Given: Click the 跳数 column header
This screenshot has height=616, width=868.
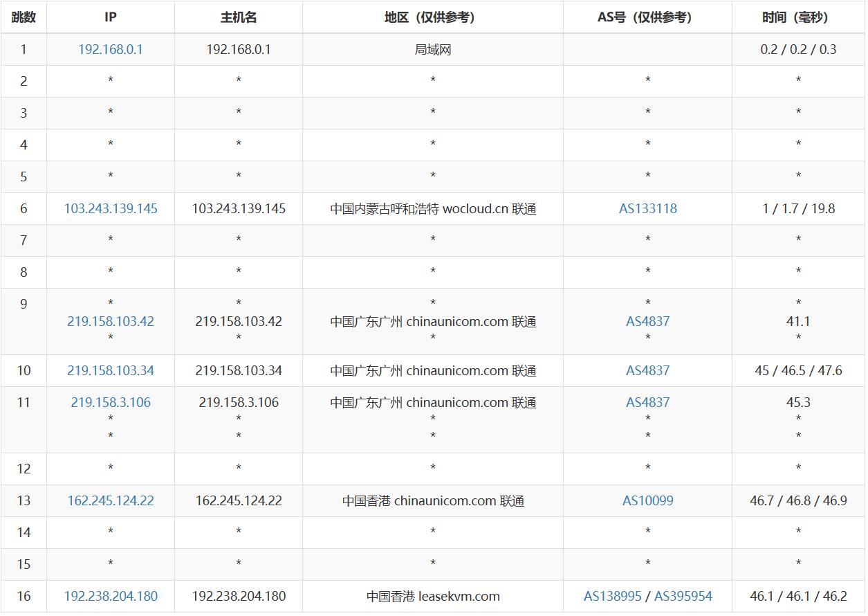Looking at the screenshot, I should tap(24, 17).
